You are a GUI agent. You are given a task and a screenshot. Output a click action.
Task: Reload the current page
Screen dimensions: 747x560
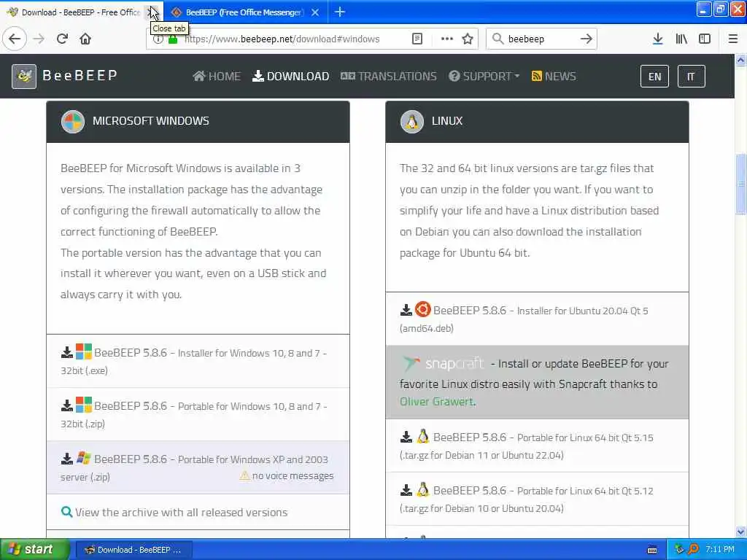[63, 39]
